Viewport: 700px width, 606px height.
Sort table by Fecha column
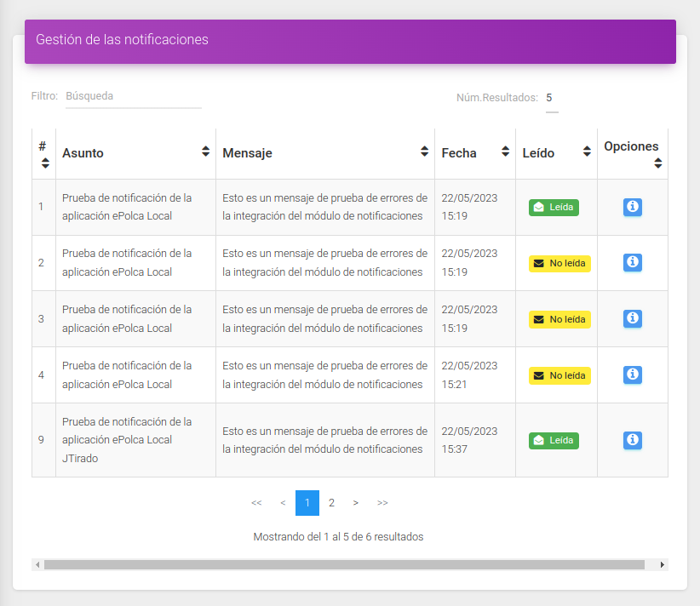tap(505, 151)
